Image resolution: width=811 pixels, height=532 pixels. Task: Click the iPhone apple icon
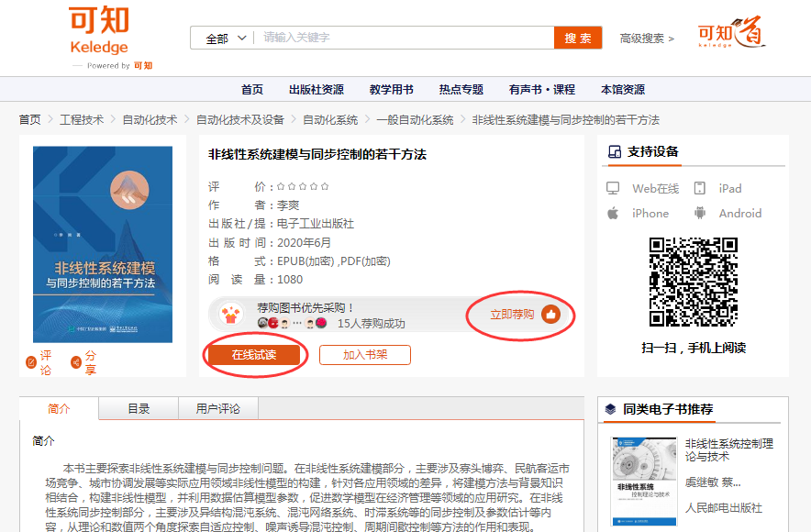(x=613, y=213)
